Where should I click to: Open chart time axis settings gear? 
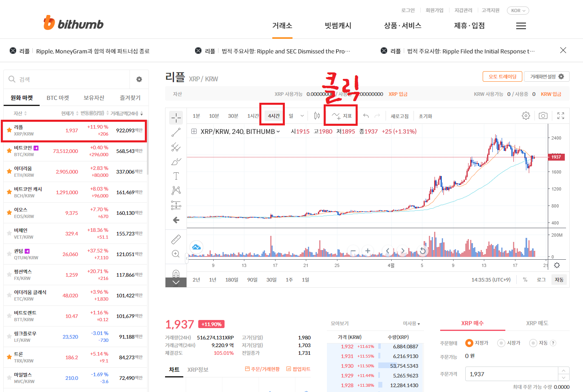click(x=557, y=265)
